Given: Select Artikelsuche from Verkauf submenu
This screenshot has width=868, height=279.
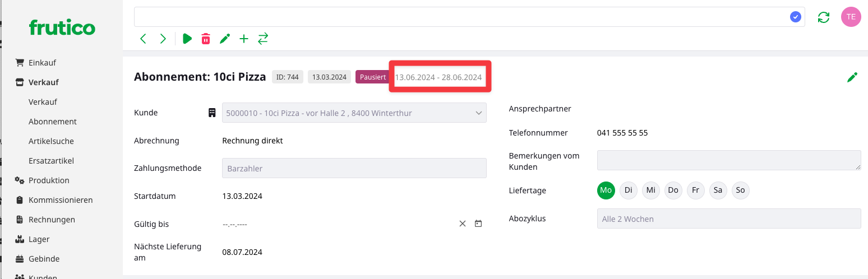Looking at the screenshot, I should pos(51,141).
